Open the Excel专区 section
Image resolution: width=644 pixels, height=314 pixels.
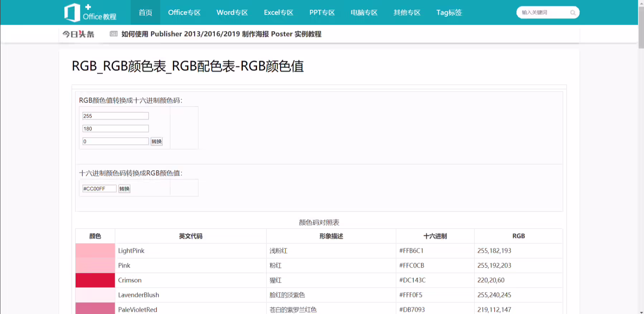pyautogui.click(x=278, y=13)
